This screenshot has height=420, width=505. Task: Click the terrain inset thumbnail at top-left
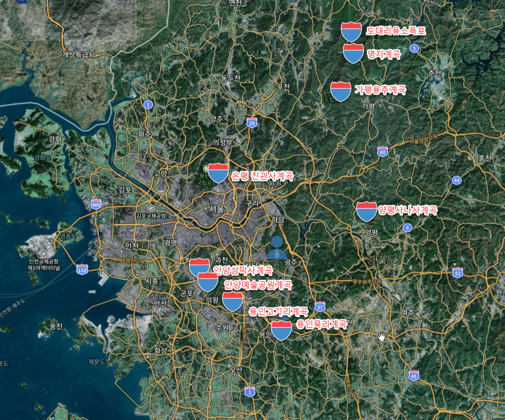point(68,20)
